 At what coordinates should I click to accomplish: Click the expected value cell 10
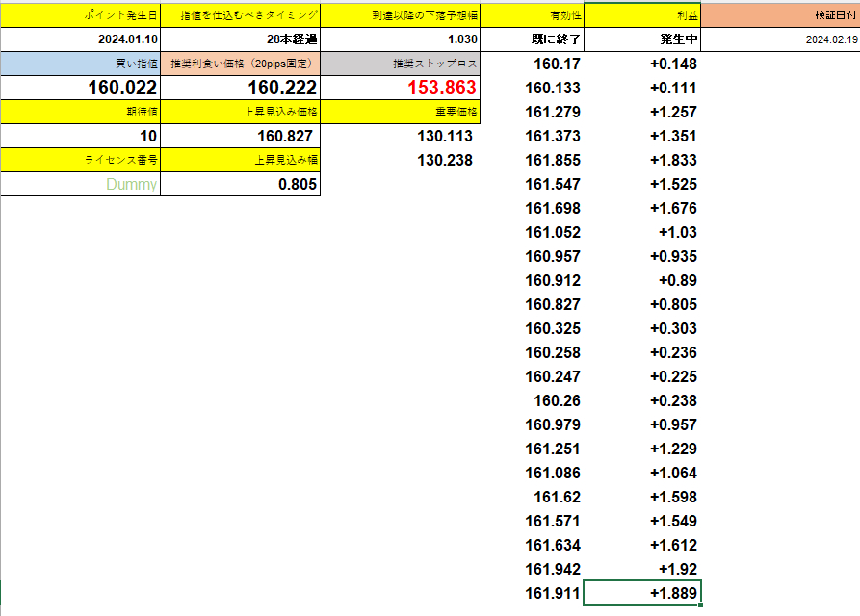tap(81, 136)
